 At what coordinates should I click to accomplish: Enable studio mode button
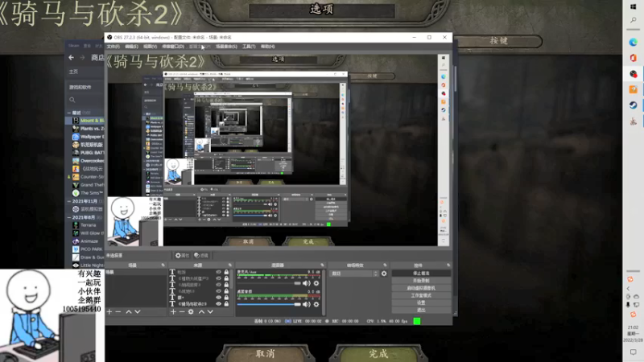[421, 295]
